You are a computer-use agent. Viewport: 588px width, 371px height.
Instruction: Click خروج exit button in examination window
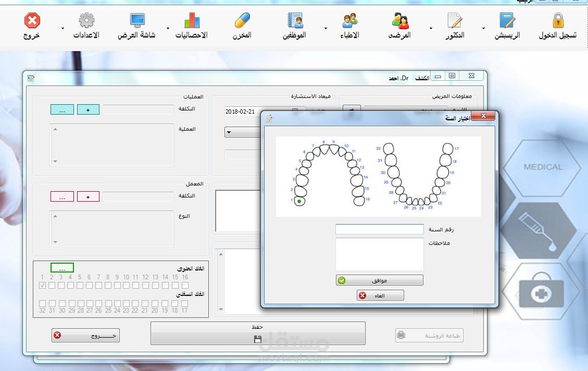[x=85, y=336]
